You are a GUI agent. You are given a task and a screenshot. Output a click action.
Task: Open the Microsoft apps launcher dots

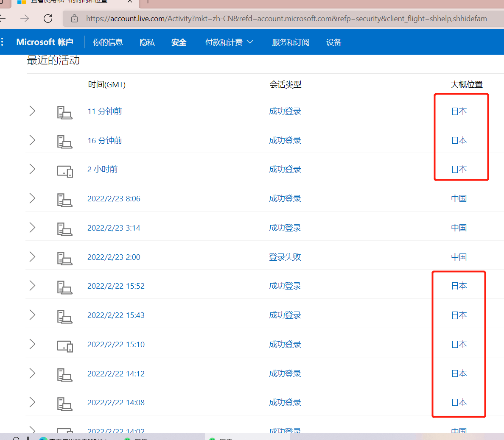pos(3,42)
